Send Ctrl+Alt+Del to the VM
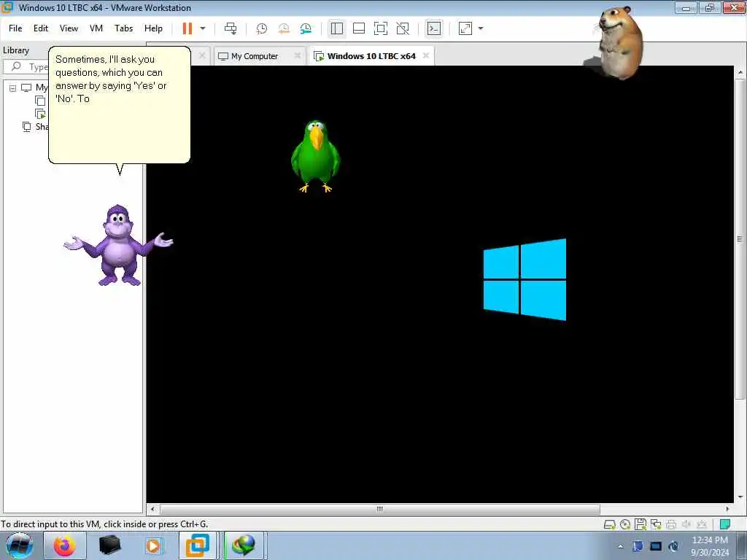Image resolution: width=747 pixels, height=560 pixels. [x=231, y=28]
